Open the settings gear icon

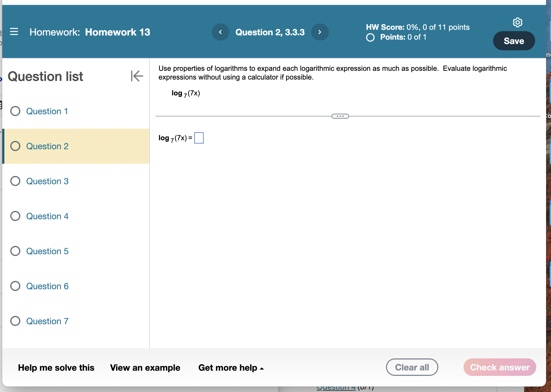click(x=517, y=22)
